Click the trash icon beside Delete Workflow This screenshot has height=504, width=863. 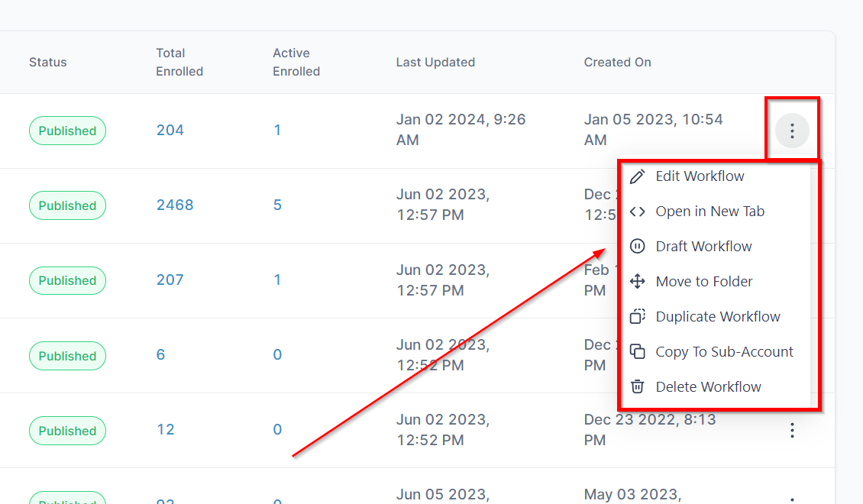(638, 387)
